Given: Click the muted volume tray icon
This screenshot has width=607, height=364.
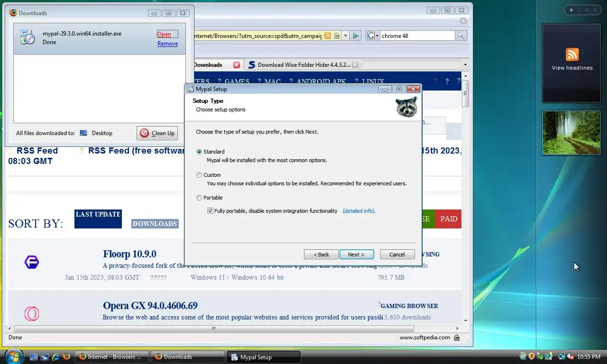Looking at the screenshot, I should coord(570,356).
